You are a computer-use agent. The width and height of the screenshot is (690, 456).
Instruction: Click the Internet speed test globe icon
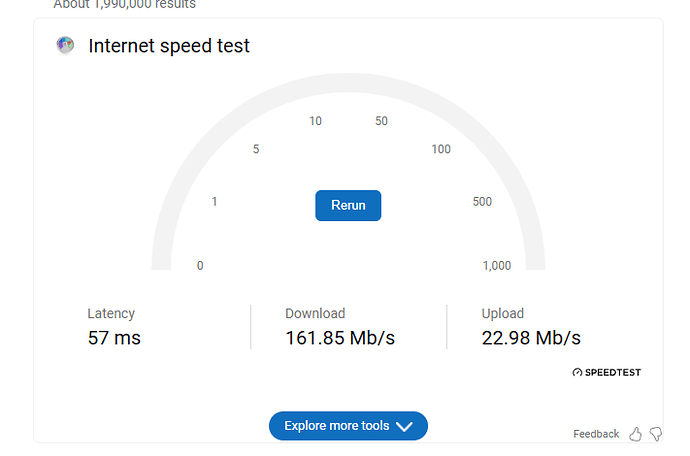65,45
